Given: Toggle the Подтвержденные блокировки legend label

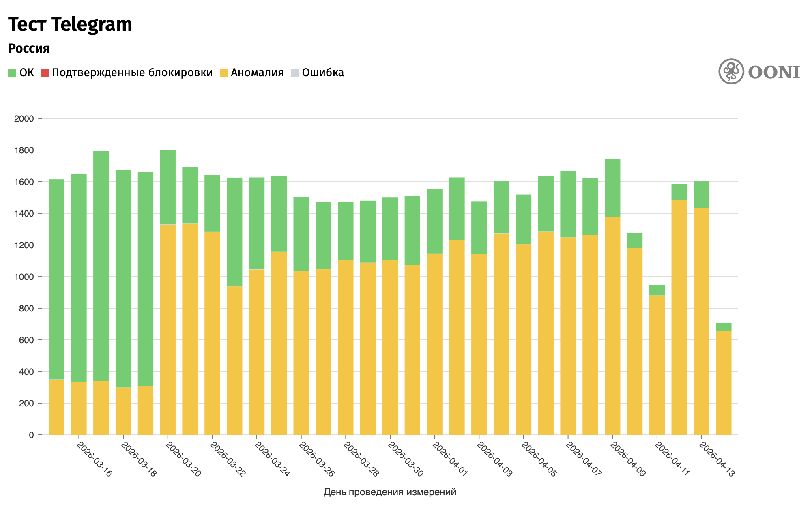Looking at the screenshot, I should coord(132,73).
